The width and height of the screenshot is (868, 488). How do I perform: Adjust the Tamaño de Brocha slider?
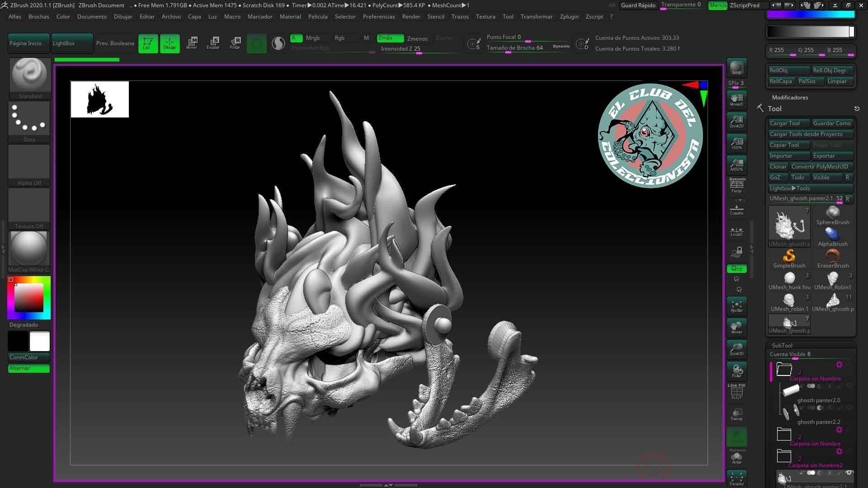tap(528, 48)
